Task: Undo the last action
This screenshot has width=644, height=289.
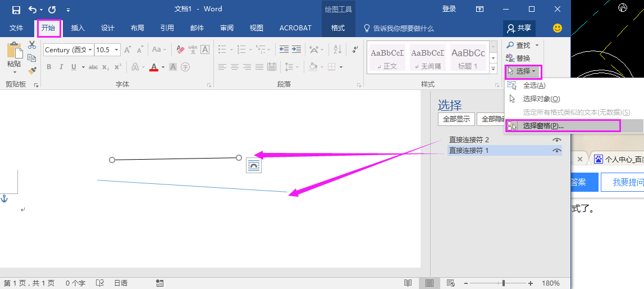Action: pyautogui.click(x=33, y=9)
